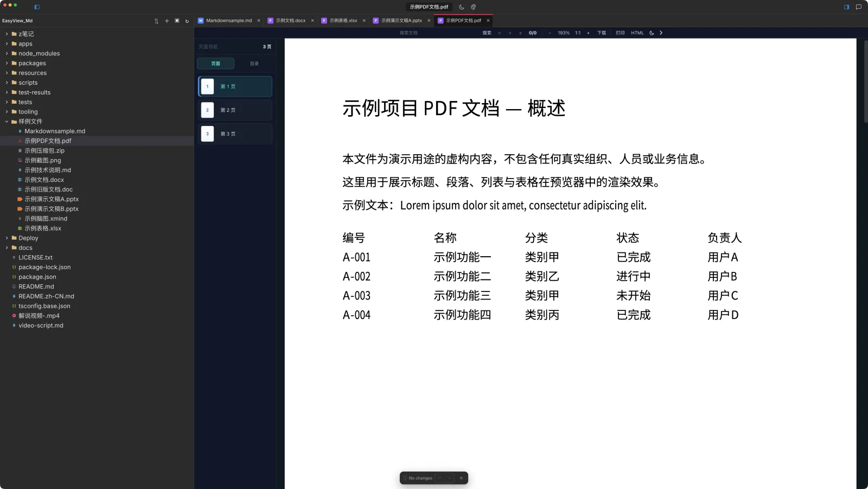868x489 pixels.
Task: Toggle PDF viewer dark mode moon icon
Action: pos(652,33)
